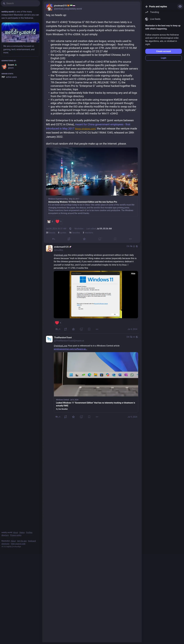This screenshot has width=184, height=644.
Task: View the 3 reactions list
Action: (x=88, y=233)
